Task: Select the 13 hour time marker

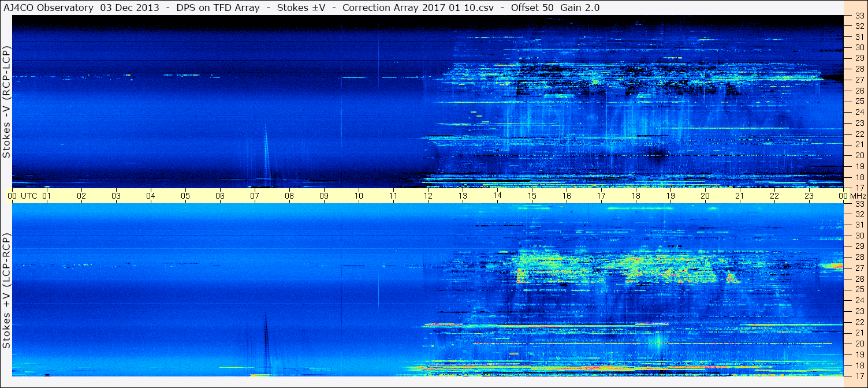Action: [463, 196]
